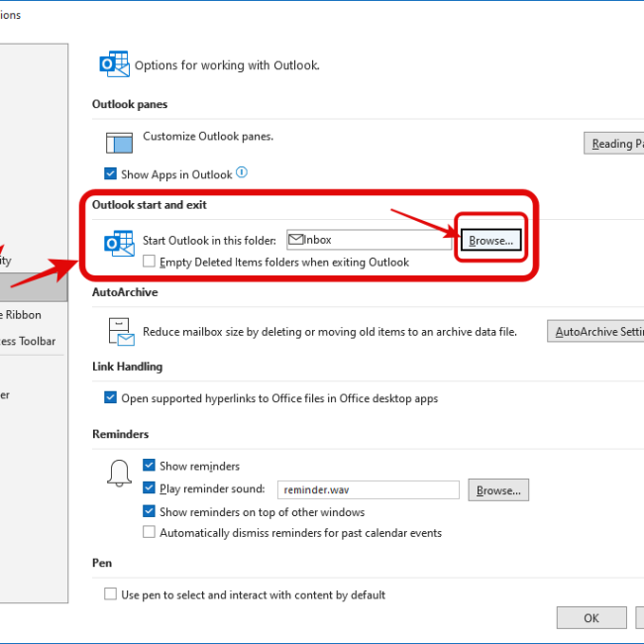Viewport: 644px width, 644px height.
Task: Click the envelope icon in the start folder field
Action: tap(295, 239)
